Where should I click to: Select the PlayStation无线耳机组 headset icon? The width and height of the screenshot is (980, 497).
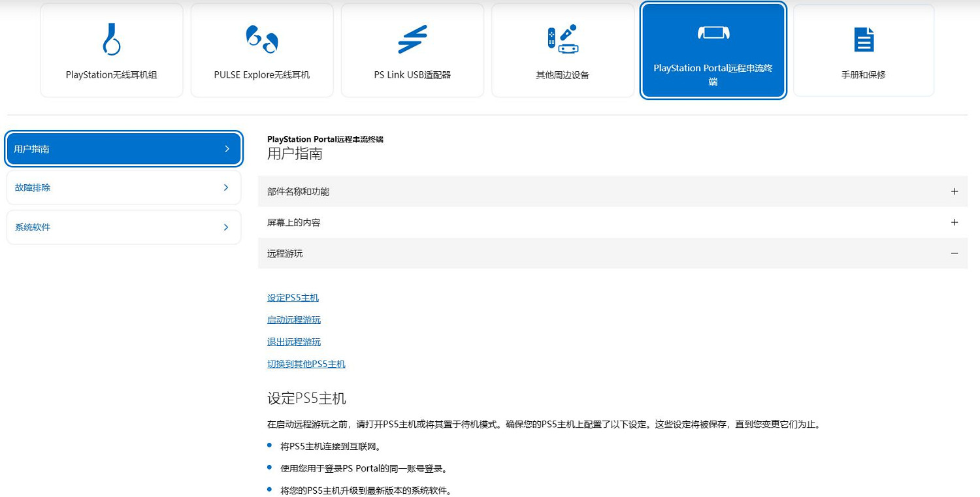[111, 39]
